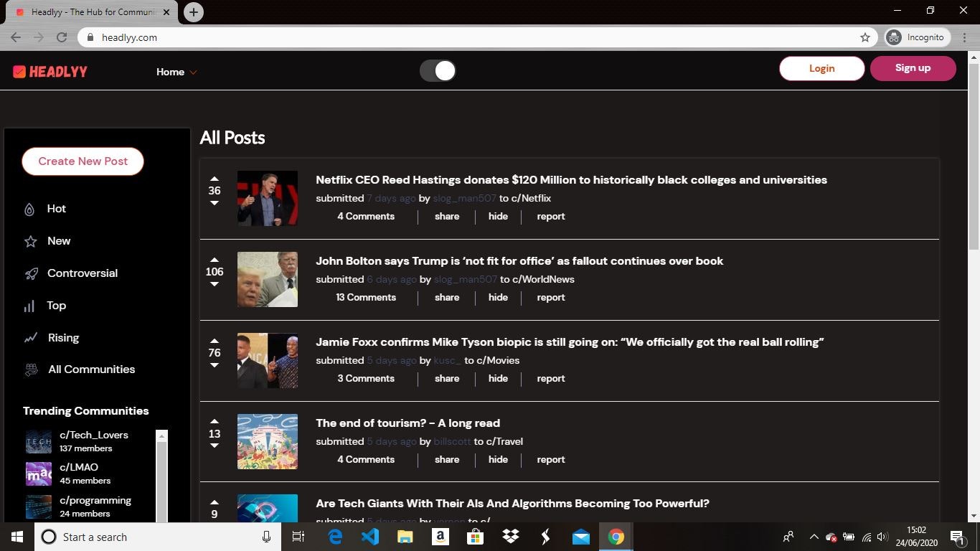
Task: Open the Netflix CEO Reed Hastings post title
Action: coord(571,180)
